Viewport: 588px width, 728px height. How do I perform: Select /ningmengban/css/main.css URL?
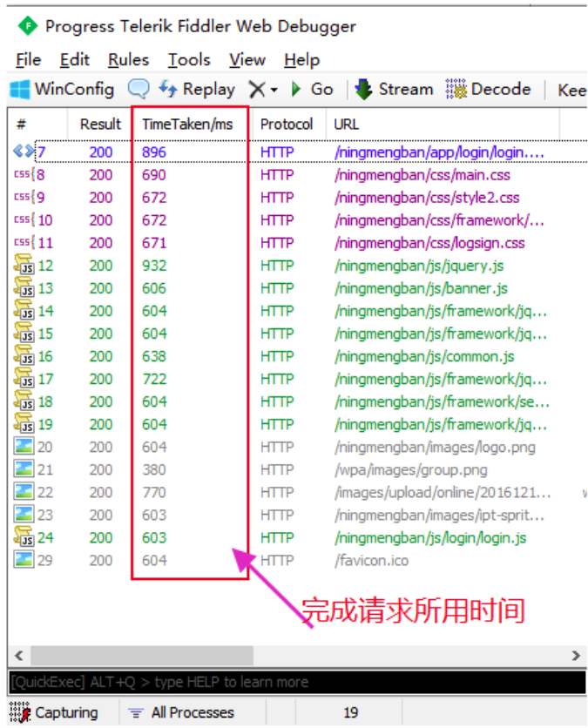coord(422,175)
